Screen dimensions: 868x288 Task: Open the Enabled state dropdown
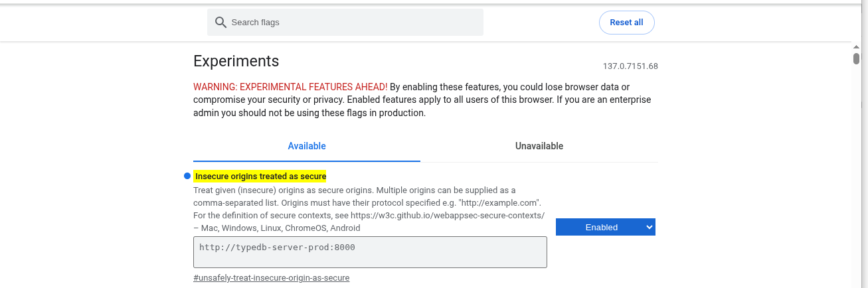(x=606, y=227)
